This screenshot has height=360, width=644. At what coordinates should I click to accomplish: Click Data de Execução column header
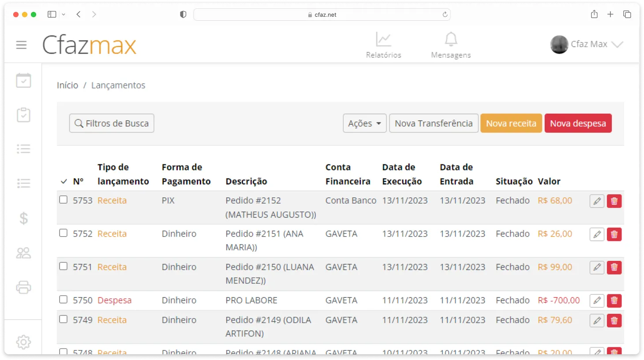(402, 174)
